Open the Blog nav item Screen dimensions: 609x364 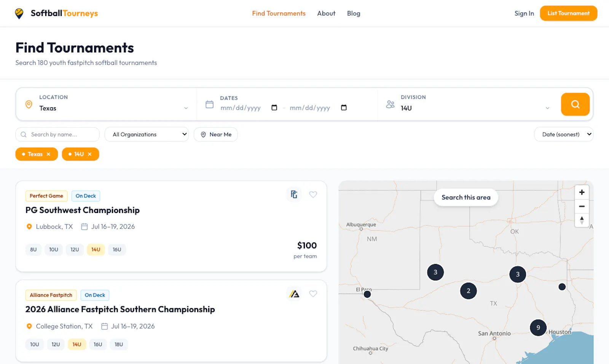pos(354,13)
